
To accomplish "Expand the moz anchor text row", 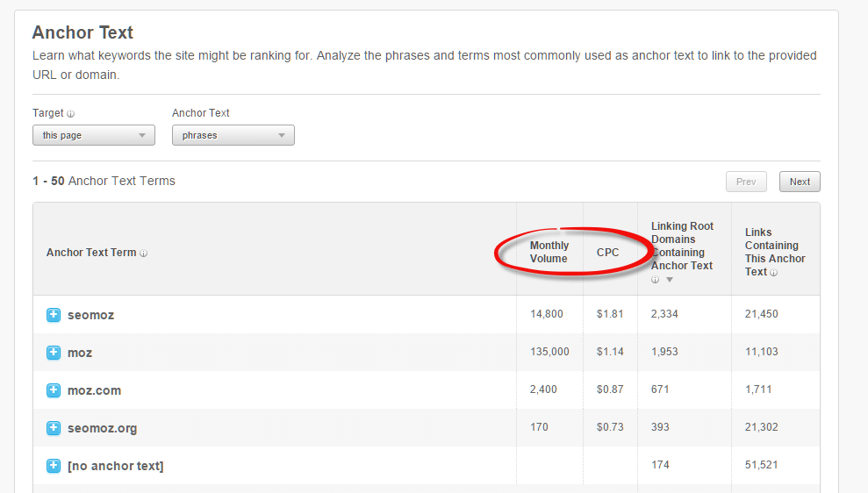I will [x=54, y=353].
